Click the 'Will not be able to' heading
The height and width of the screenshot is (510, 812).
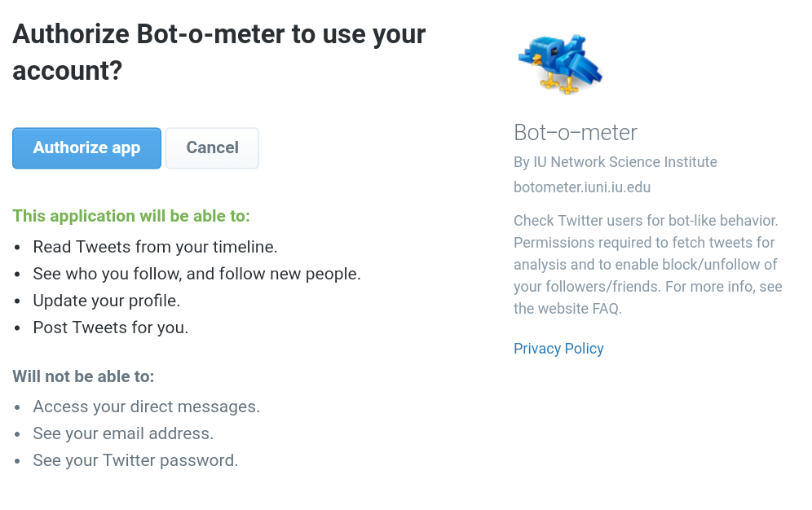pyautogui.click(x=83, y=376)
